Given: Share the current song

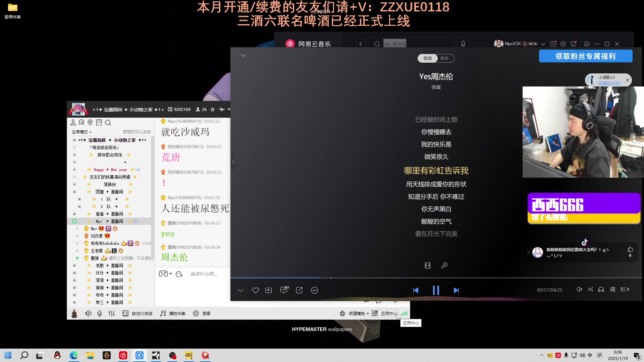Looking at the screenshot, I should click(x=299, y=290).
